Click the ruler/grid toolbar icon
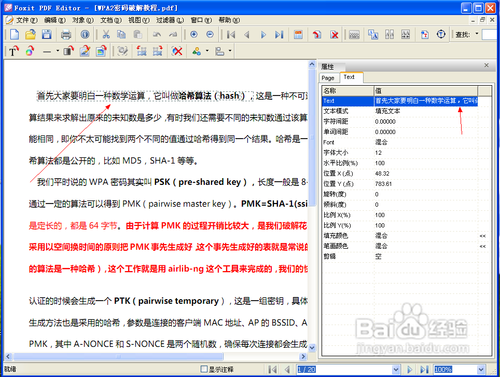This screenshot has width=500, height=377. [x=354, y=34]
